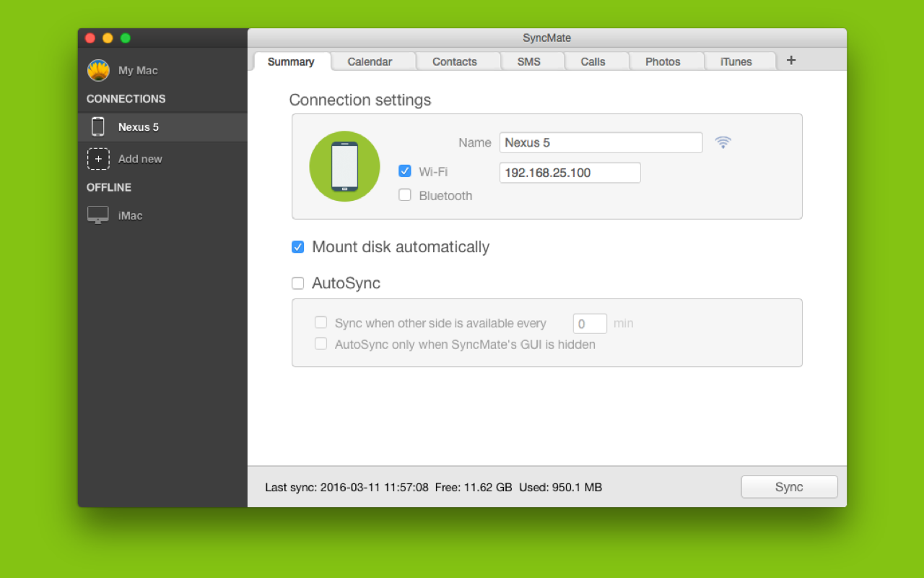
Task: Click the Nexus 5 phone icon in sidebar
Action: pyautogui.click(x=98, y=126)
